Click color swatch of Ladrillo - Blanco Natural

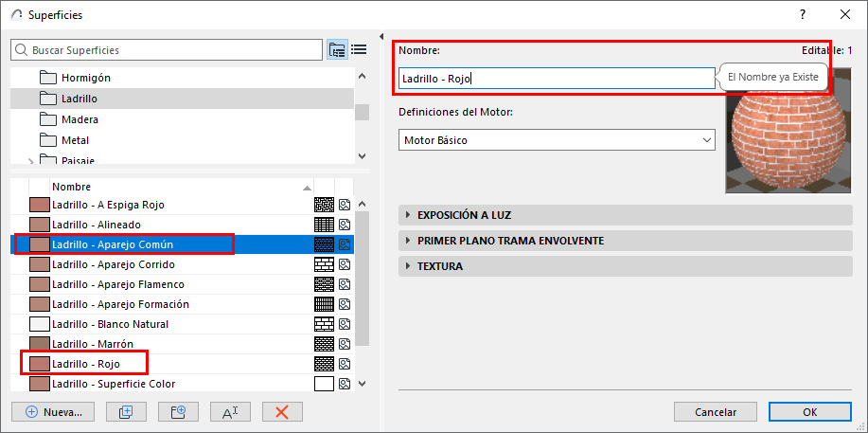point(40,324)
